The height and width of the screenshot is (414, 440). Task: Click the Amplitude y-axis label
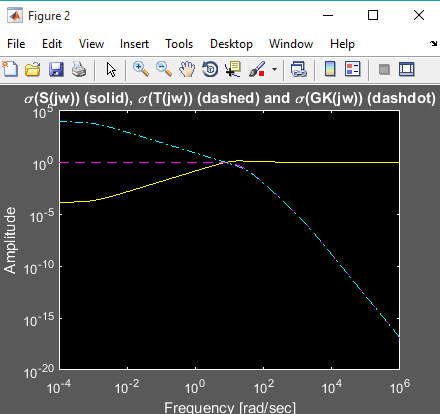pyautogui.click(x=10, y=240)
